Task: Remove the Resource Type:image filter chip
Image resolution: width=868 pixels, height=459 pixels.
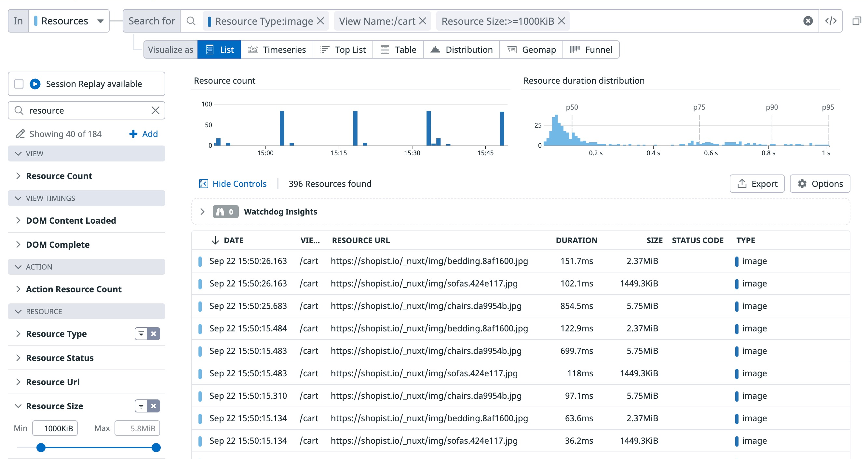Action: click(320, 21)
